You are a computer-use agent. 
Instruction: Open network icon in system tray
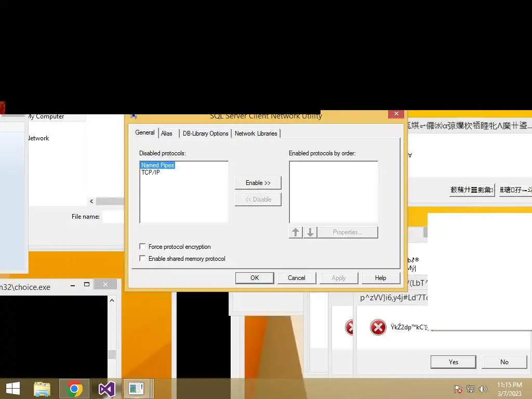click(x=471, y=389)
